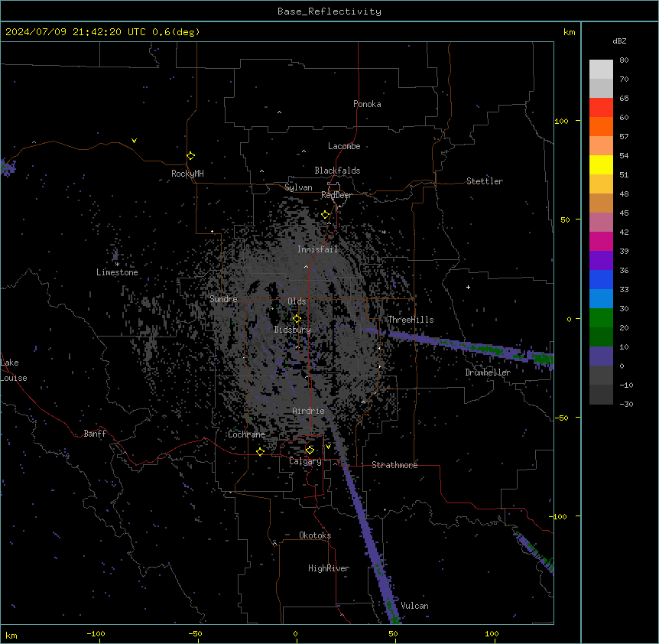Select the purple 39–36 dBZ swatch
This screenshot has width=659, height=644.
point(601,261)
